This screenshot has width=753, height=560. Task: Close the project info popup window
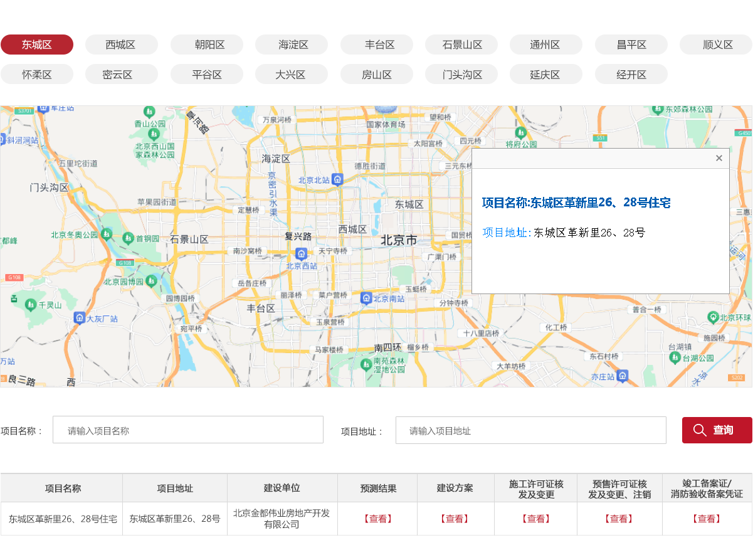pos(719,158)
